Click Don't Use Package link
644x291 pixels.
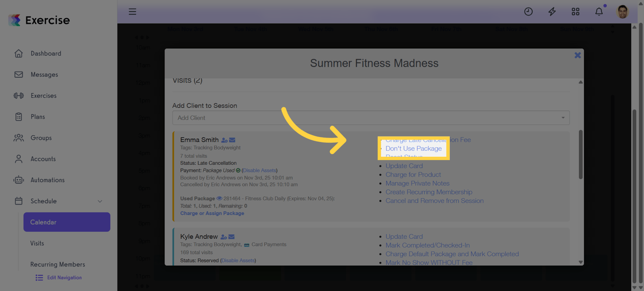[x=413, y=148]
